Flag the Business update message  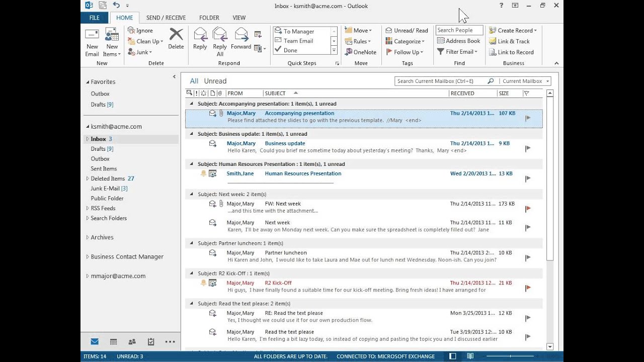coord(528,148)
